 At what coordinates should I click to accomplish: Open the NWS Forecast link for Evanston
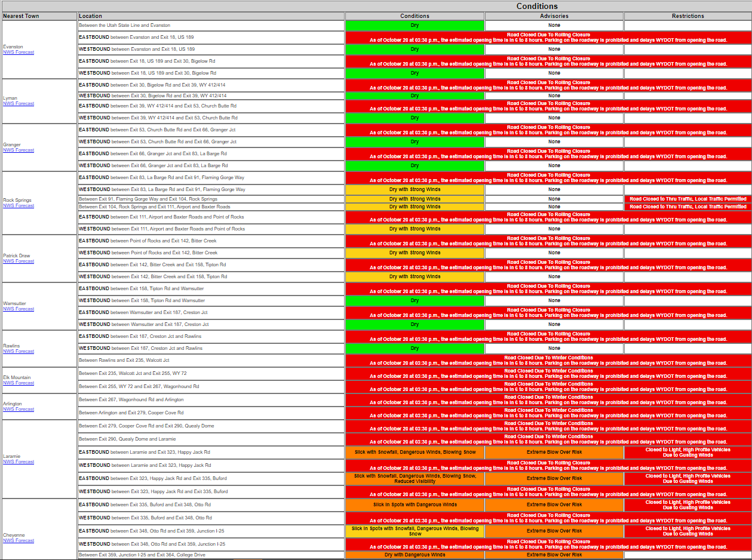(19, 53)
